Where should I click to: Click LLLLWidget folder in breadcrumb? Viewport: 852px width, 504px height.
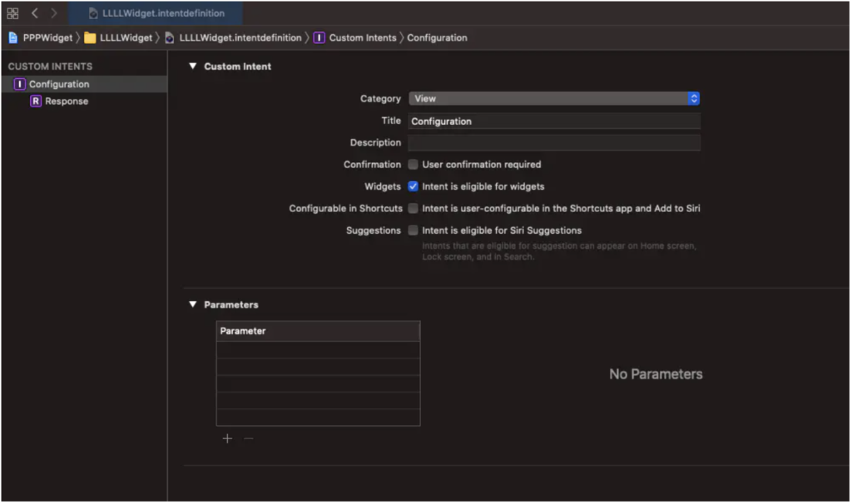tap(126, 38)
